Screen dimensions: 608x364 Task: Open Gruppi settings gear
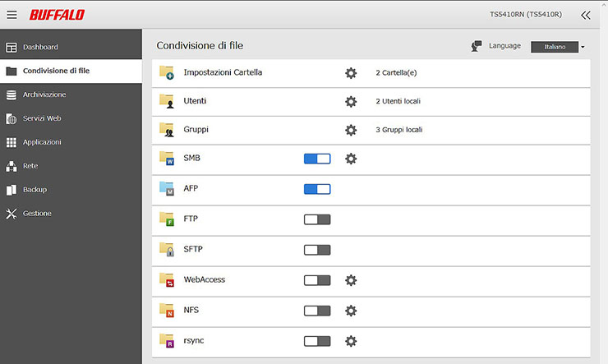tap(351, 130)
